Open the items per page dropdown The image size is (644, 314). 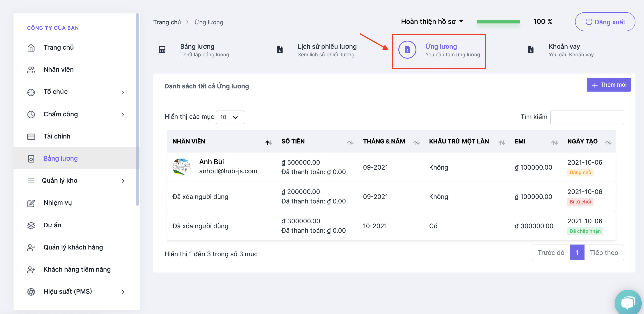[x=230, y=117]
